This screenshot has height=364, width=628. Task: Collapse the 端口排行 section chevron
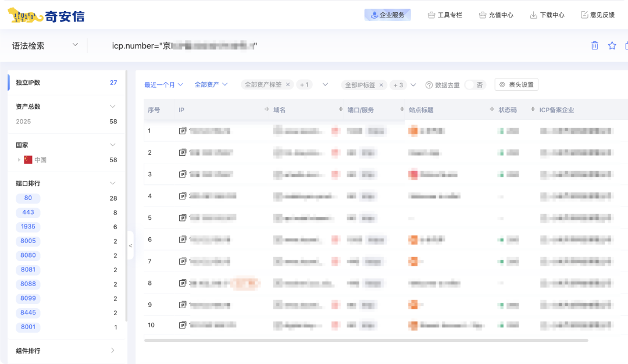coord(113,183)
